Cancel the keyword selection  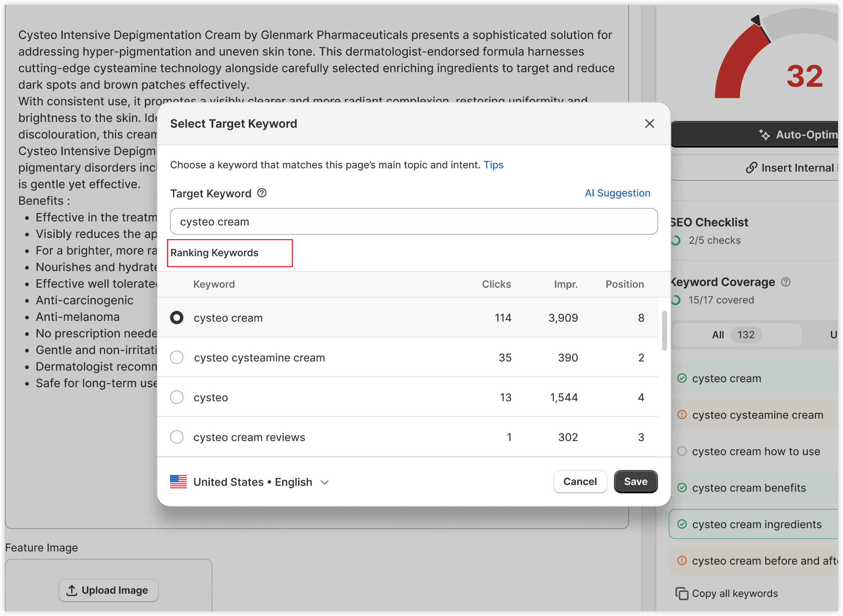[x=580, y=482]
